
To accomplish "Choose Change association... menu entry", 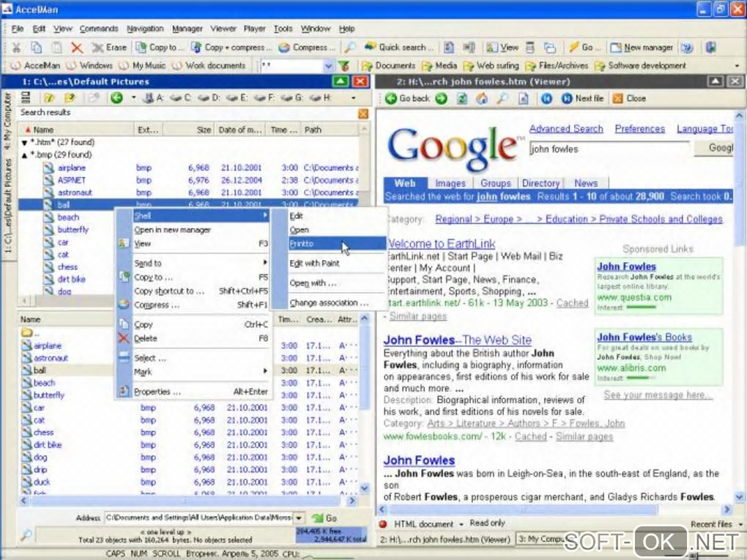I will [x=336, y=302].
